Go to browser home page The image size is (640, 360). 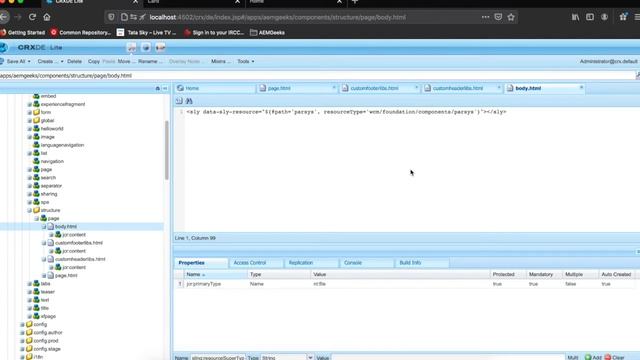coord(47,17)
